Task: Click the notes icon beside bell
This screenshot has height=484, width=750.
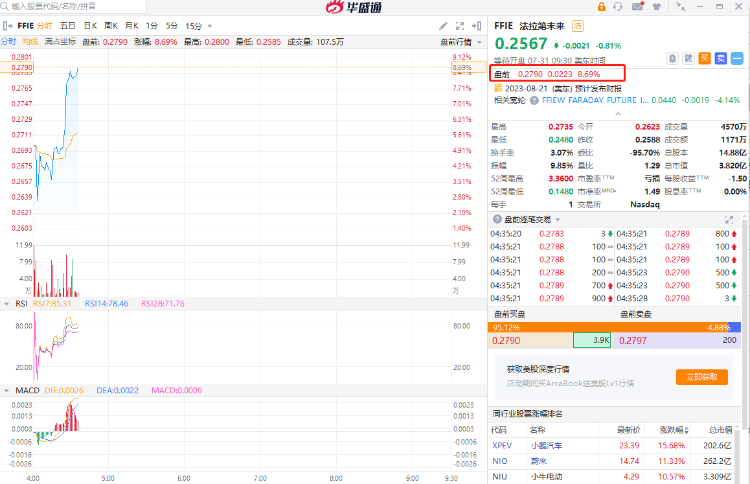Action: tap(688, 59)
